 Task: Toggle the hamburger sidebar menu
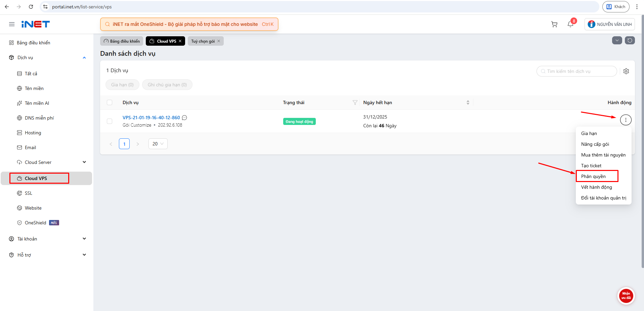12,24
